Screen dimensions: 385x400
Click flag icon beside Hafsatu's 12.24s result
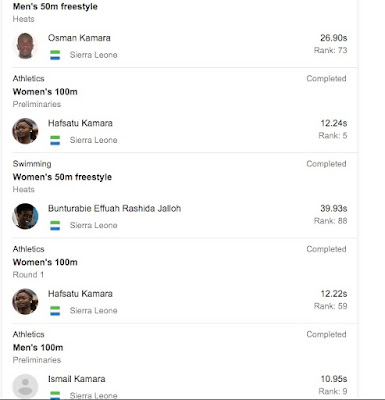pyautogui.click(x=55, y=140)
